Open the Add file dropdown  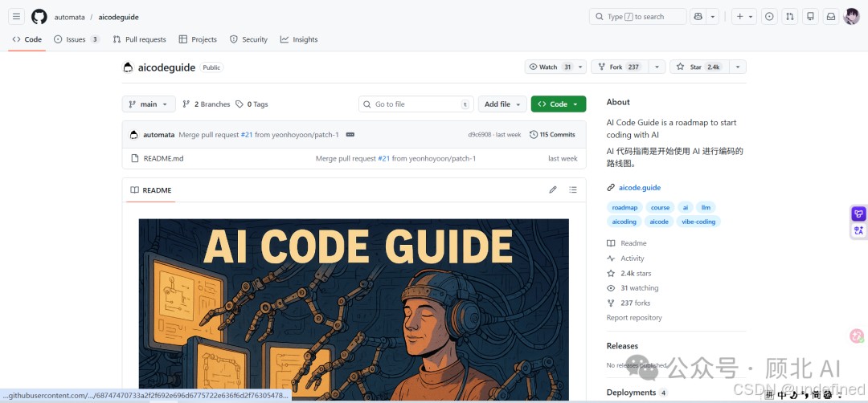pos(502,104)
